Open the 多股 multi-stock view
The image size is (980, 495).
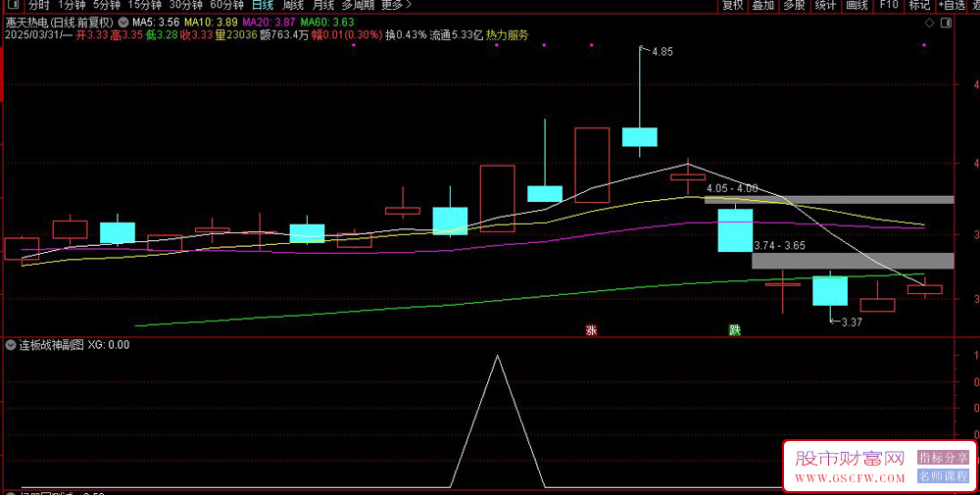(x=794, y=5)
